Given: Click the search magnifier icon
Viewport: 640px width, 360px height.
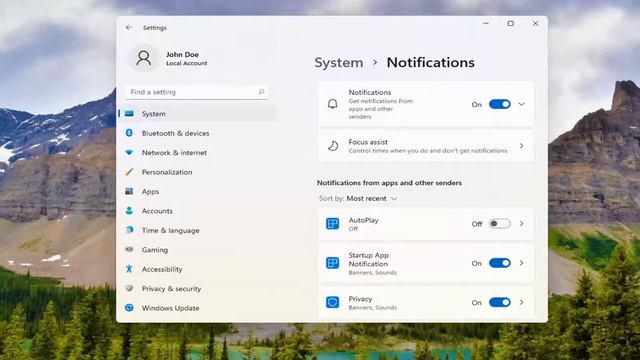Looking at the screenshot, I should coord(261,92).
